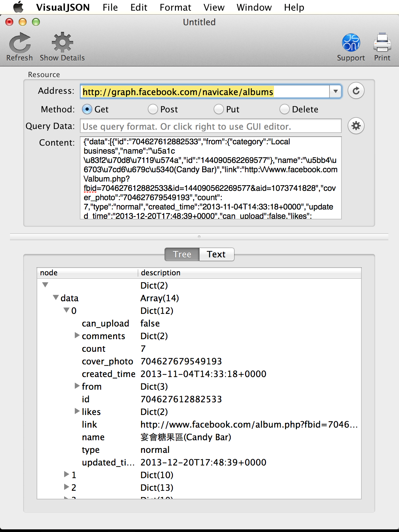Select the cover_photo row
Image resolution: width=399 pixels, height=532 pixels.
pyautogui.click(x=199, y=361)
